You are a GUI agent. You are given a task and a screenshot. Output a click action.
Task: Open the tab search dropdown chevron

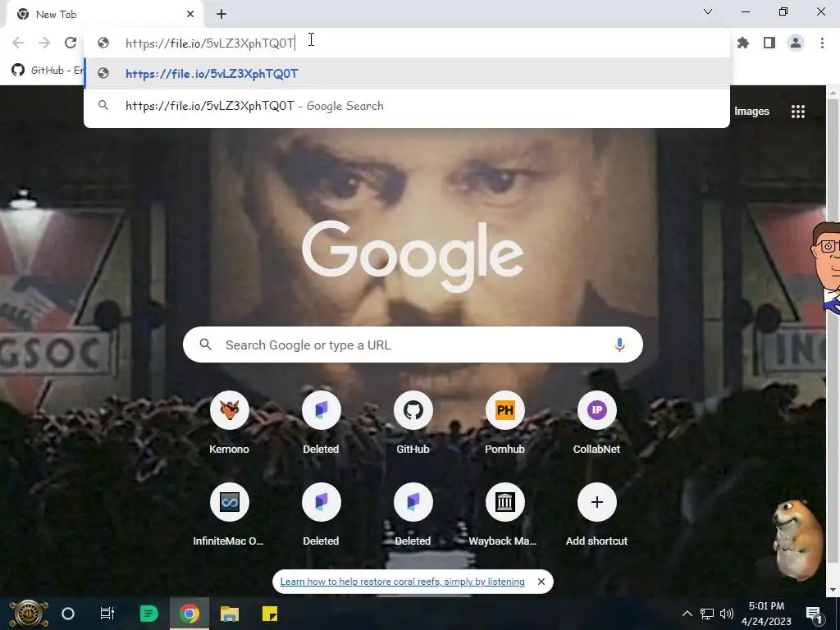coord(708,11)
